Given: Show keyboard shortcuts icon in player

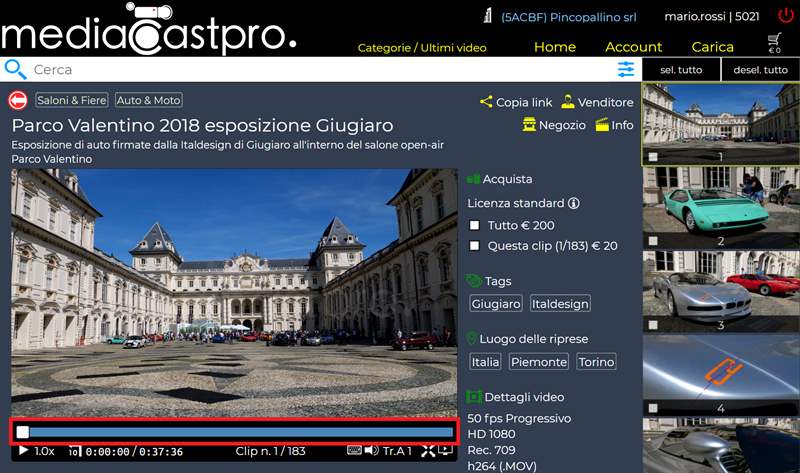Looking at the screenshot, I should (354, 450).
